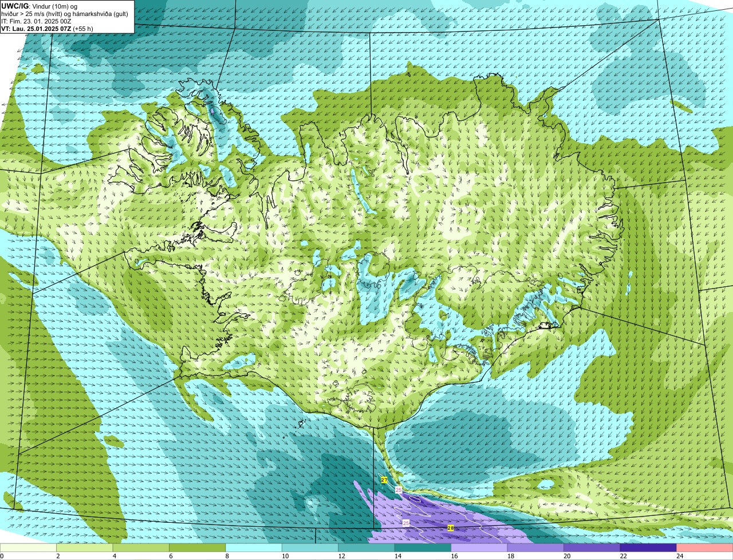Click the white '25' contour label beside yellow 27
733x560 pixels.
(399, 490)
